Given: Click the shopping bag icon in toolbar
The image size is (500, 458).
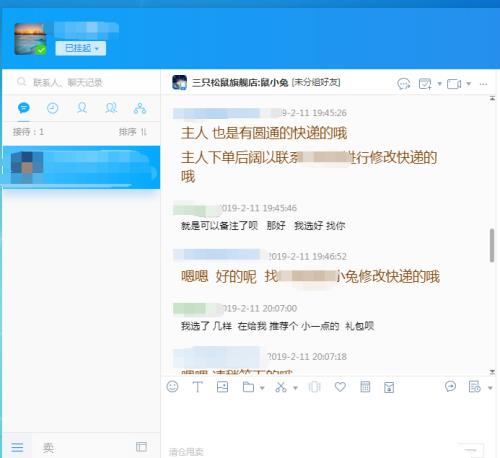Looking at the screenshot, I should [x=389, y=387].
